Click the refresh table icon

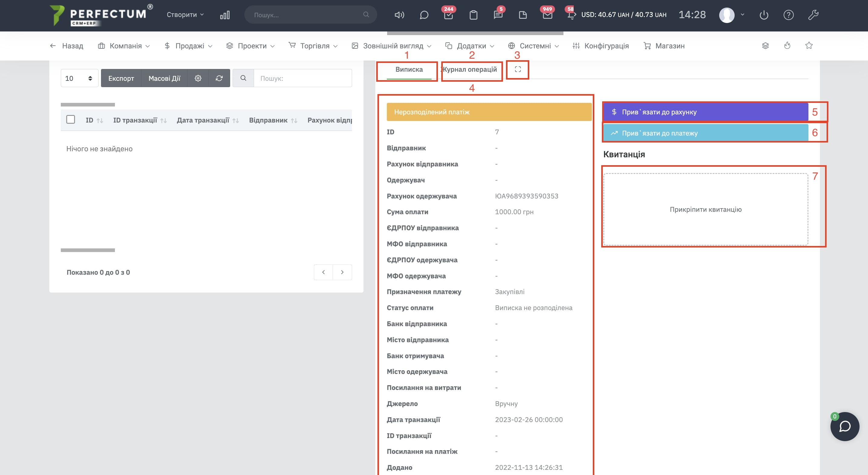219,78
